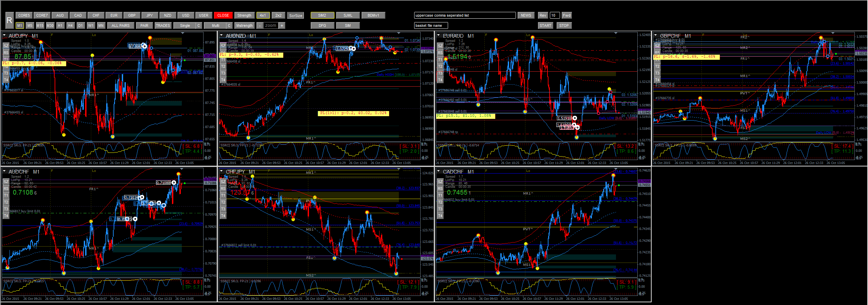This screenshot has height=305, width=868.
Task: Expand AUDJPY chart dropdown arrow
Action: [4, 35]
